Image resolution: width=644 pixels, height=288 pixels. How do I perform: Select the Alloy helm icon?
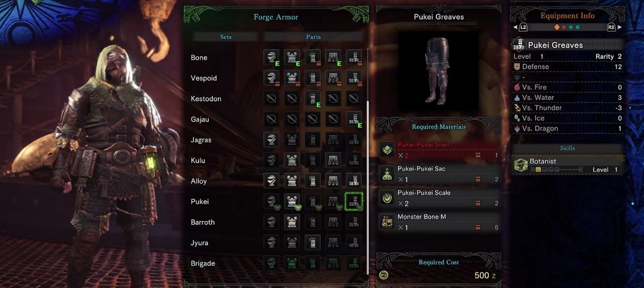click(272, 181)
